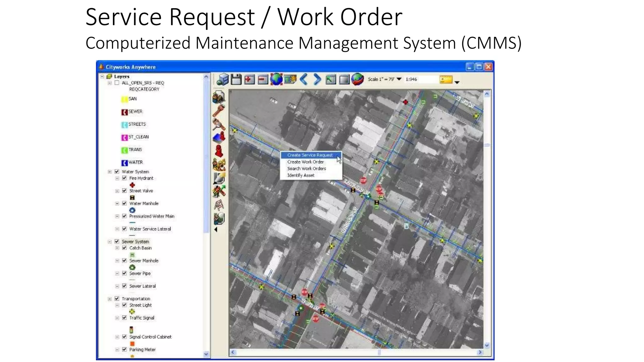644x362 pixels.
Task: Click the worker with clipboard bottom sidebar icon
Action: click(x=219, y=219)
